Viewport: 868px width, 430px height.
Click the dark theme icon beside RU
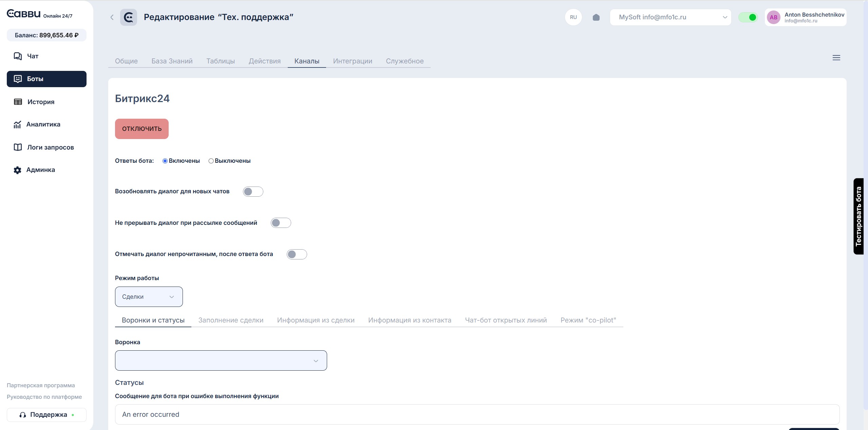click(x=596, y=17)
